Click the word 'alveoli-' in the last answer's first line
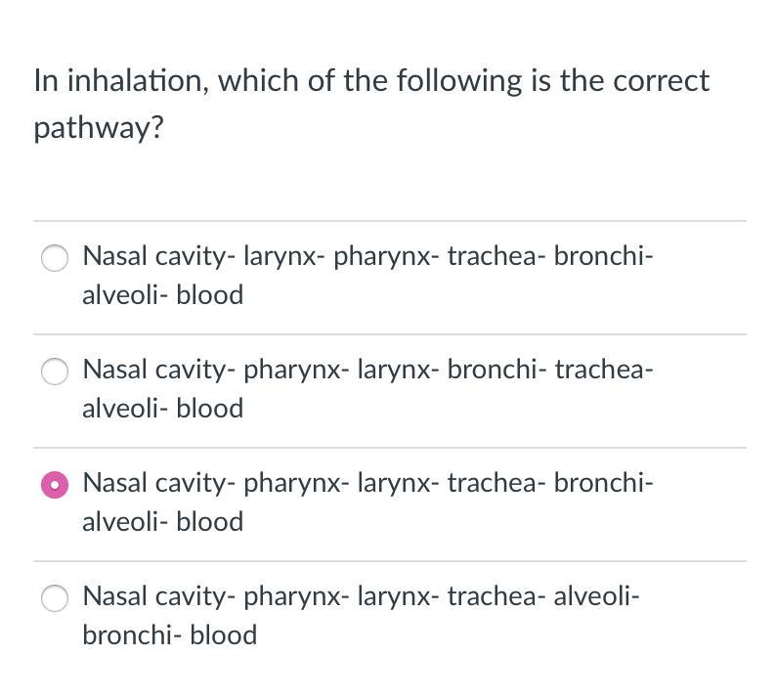Screen dimensions: 776x700 click(x=597, y=596)
